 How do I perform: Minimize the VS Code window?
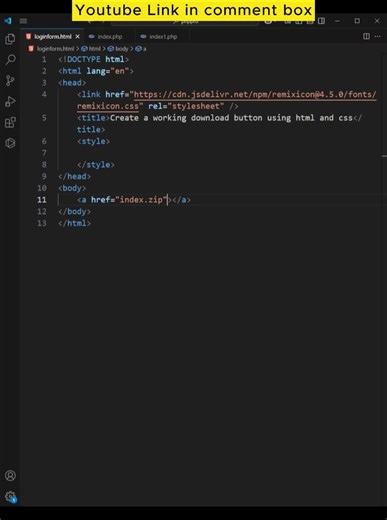pyautogui.click(x=337, y=21)
